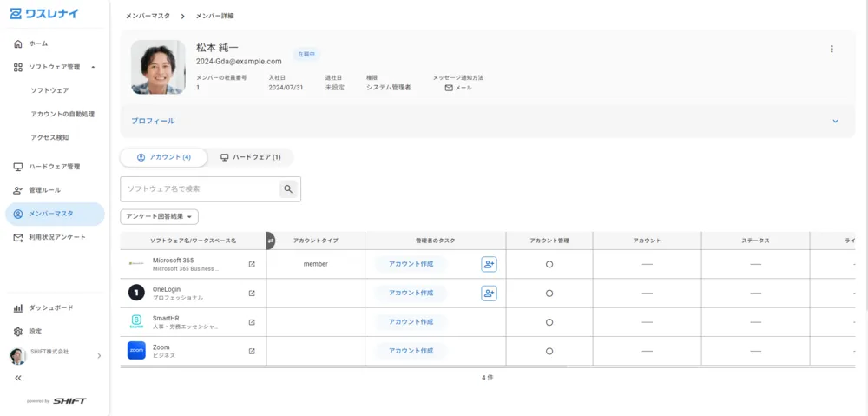Click add-user icon in Microsoft 365 row
Viewport: 868px width, 416px height.
[x=489, y=264]
